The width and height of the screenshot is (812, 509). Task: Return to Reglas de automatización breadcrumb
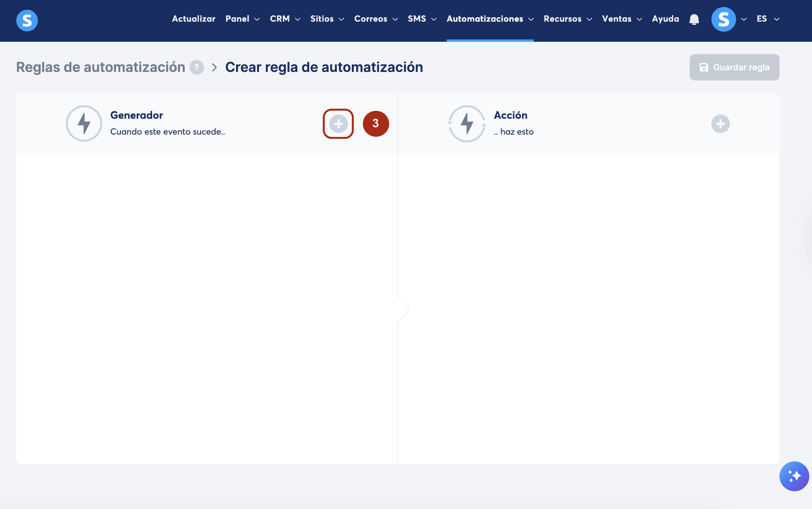click(x=101, y=67)
